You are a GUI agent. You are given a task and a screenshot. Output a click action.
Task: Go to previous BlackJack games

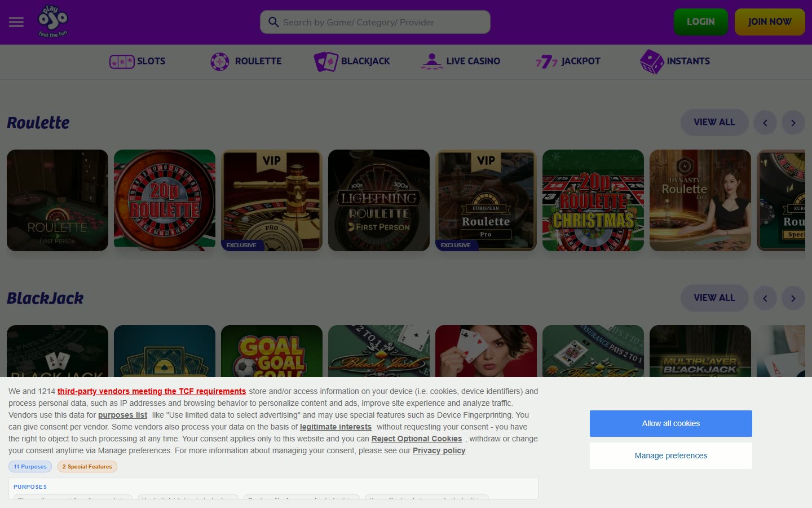pyautogui.click(x=765, y=298)
